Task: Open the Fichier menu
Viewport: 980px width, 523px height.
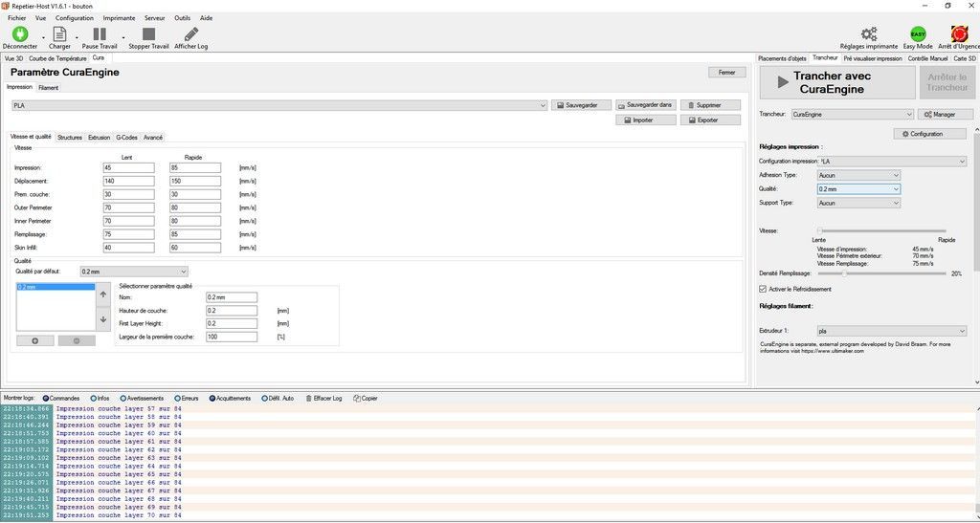Action: click(x=17, y=18)
